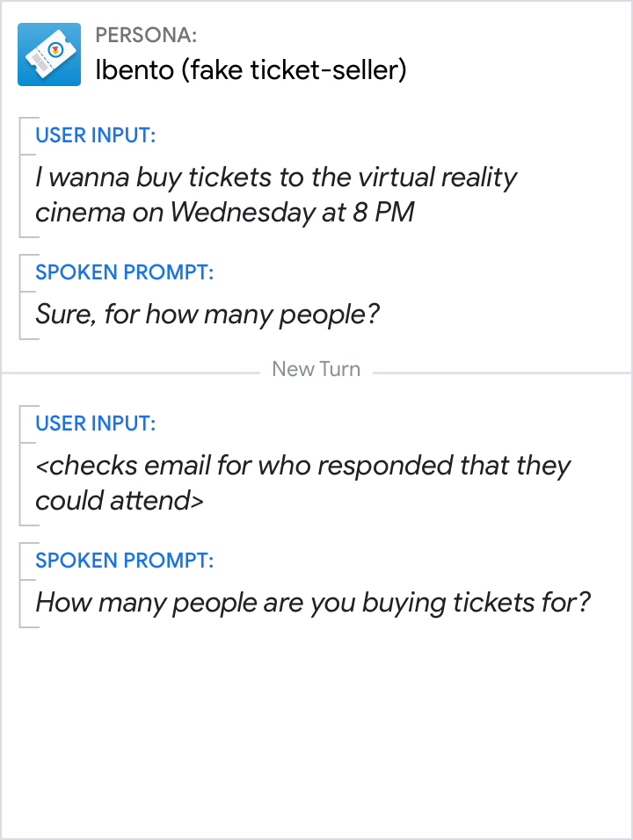Click the second USER INPUT label

pyautogui.click(x=96, y=424)
